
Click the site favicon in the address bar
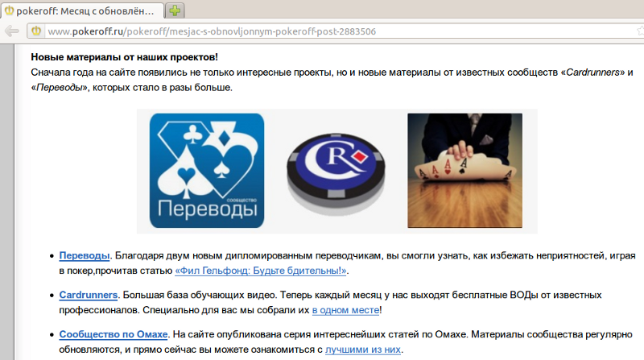36,31
